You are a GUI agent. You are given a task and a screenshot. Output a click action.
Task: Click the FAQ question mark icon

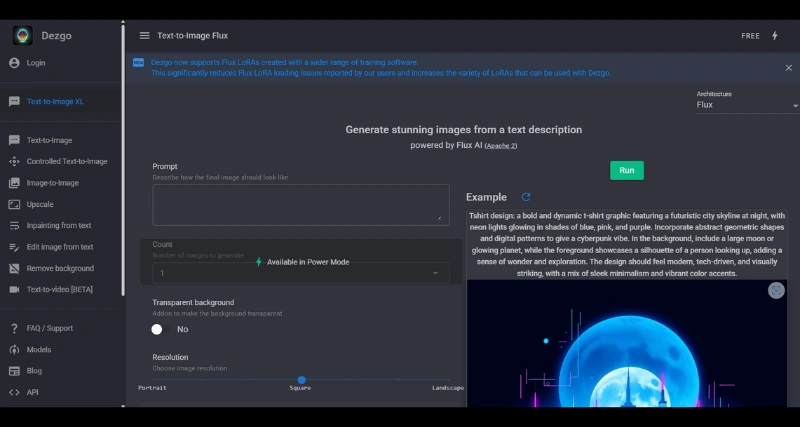pos(14,329)
